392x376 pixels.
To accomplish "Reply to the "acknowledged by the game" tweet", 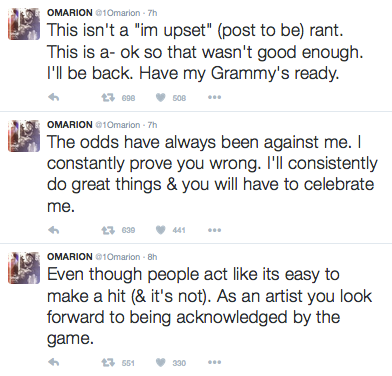I will coord(54,362).
